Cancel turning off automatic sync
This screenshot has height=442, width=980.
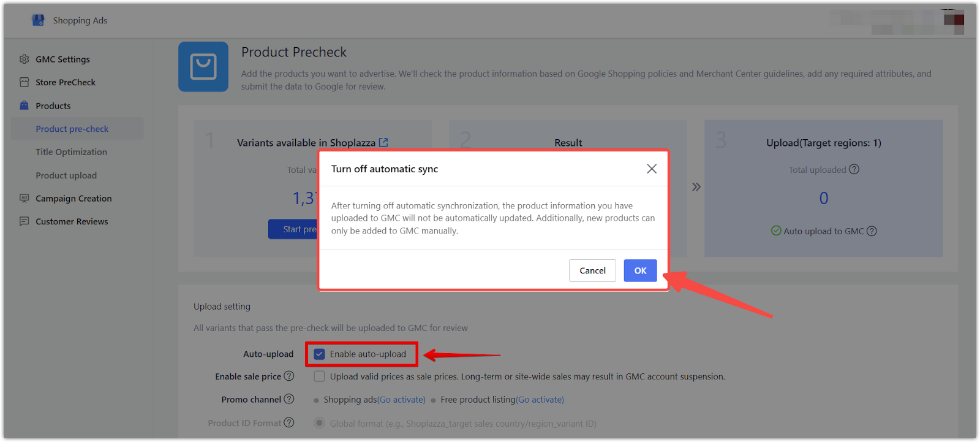pyautogui.click(x=592, y=270)
